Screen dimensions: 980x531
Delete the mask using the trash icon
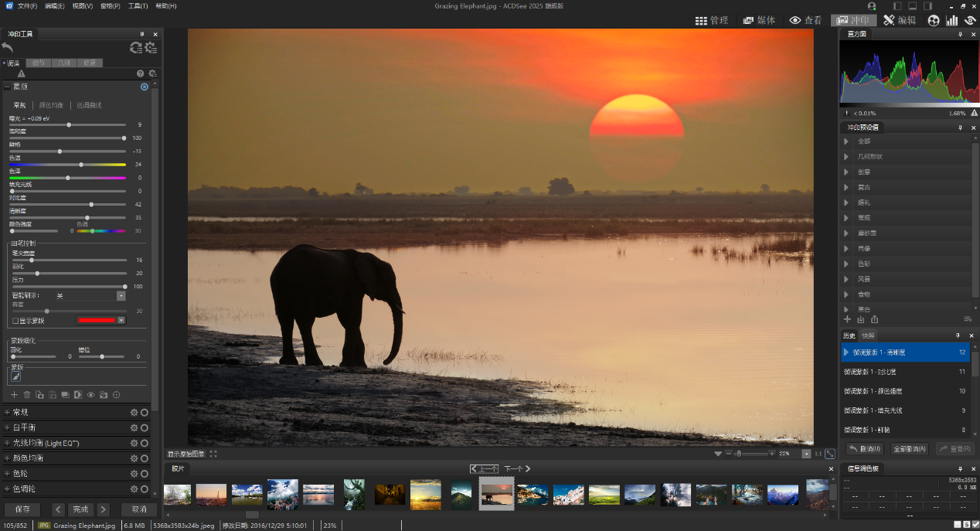[27, 395]
